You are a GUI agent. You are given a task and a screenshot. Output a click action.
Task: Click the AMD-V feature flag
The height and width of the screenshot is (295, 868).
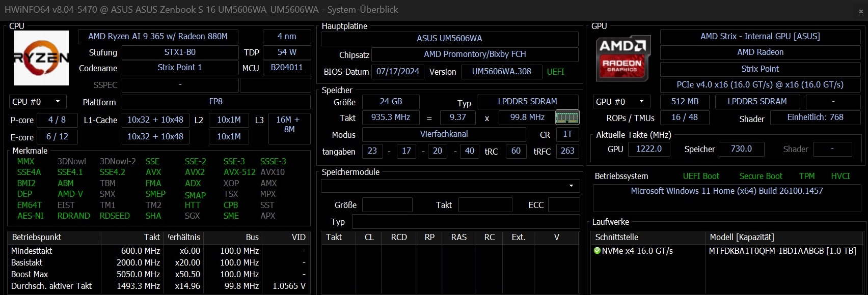click(70, 194)
